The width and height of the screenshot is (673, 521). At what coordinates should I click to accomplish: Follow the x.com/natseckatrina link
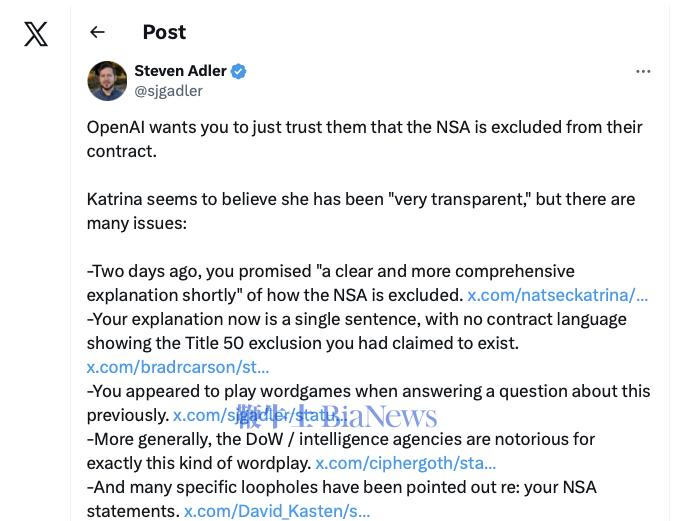click(x=558, y=295)
